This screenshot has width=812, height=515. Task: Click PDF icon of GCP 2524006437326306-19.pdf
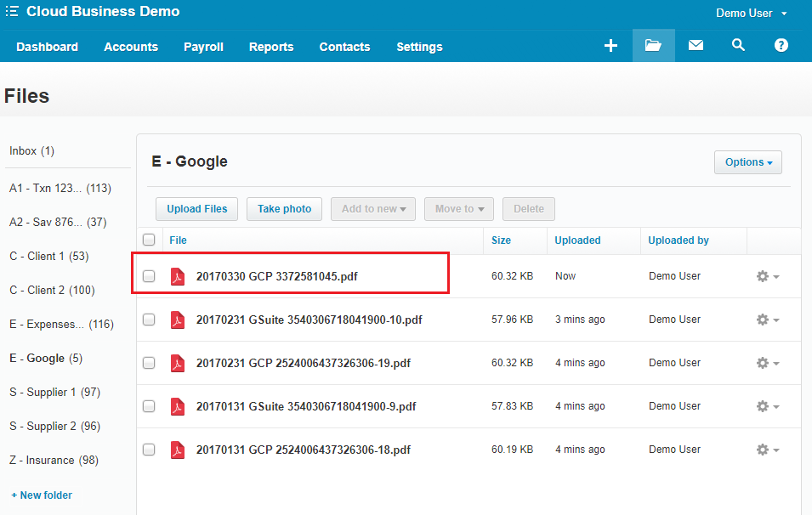[x=178, y=364]
